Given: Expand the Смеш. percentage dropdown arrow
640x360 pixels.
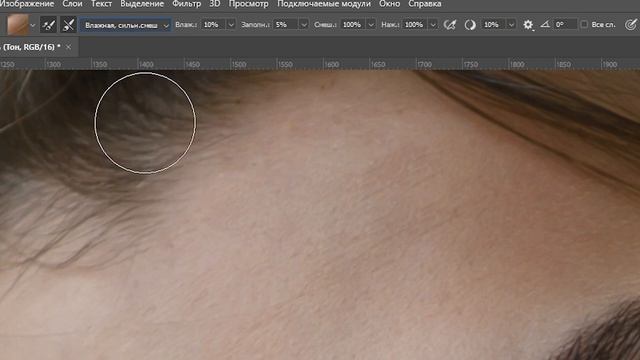Looking at the screenshot, I should pyautogui.click(x=371, y=25).
